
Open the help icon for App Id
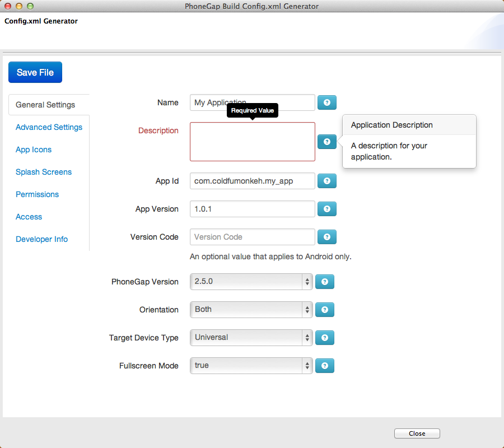tap(327, 181)
